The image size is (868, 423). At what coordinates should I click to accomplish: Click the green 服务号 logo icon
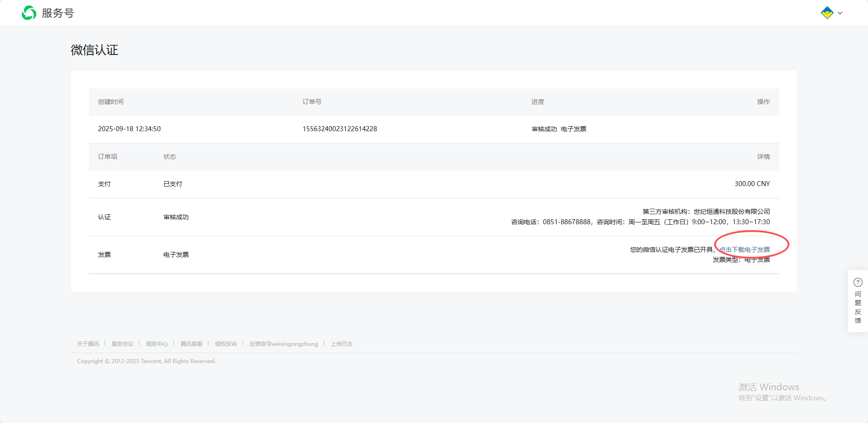point(29,13)
